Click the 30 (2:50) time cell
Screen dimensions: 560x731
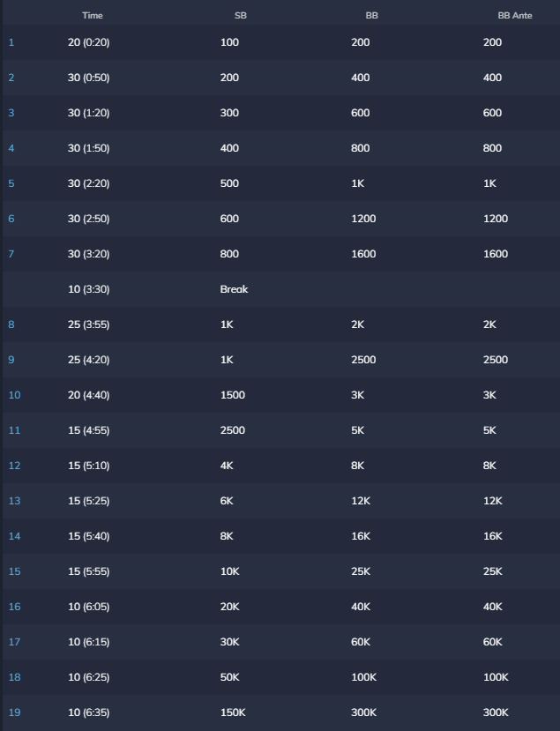click(88, 219)
